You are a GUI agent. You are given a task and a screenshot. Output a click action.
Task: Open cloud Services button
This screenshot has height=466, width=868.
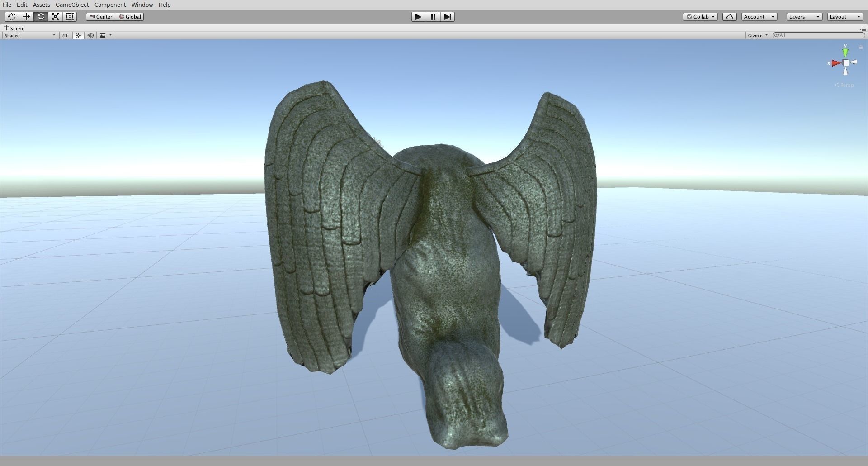click(730, 17)
